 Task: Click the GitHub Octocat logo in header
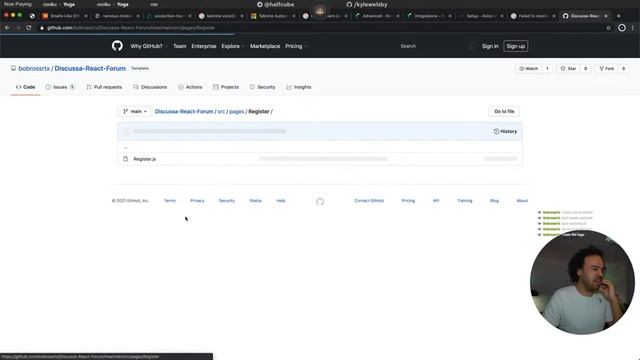117,46
